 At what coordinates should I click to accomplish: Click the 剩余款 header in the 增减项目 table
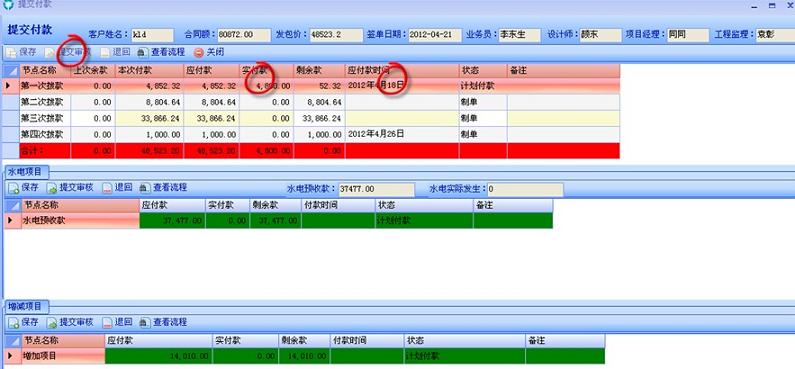pos(304,341)
